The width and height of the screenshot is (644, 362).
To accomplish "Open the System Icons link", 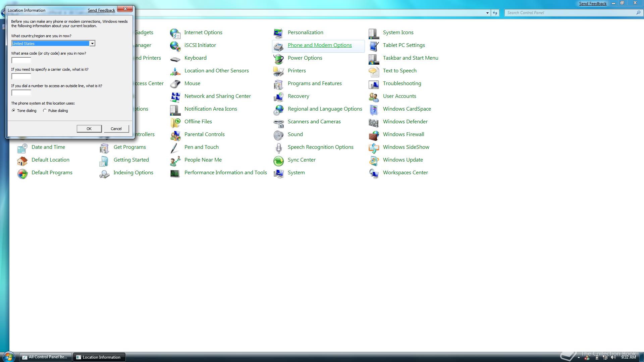I will (x=398, y=33).
